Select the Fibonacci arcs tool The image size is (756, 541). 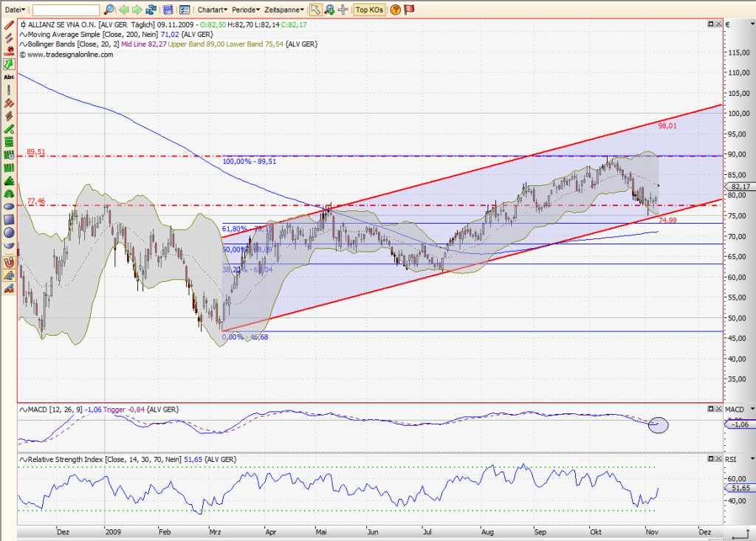tap(9, 194)
